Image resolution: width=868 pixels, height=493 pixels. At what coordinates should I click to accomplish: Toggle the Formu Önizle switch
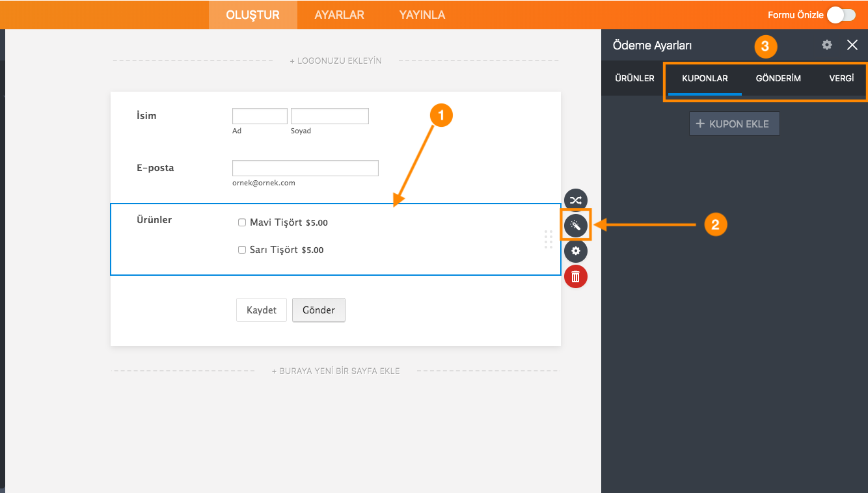[x=841, y=15]
